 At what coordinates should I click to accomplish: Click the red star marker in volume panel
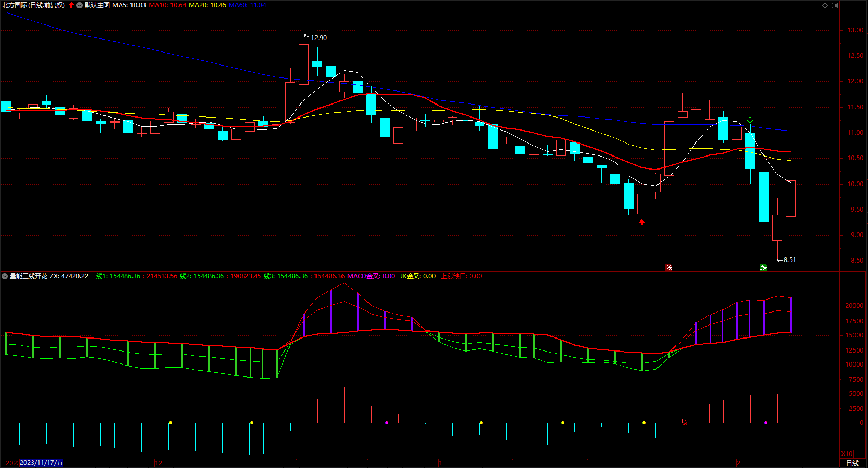(685, 422)
